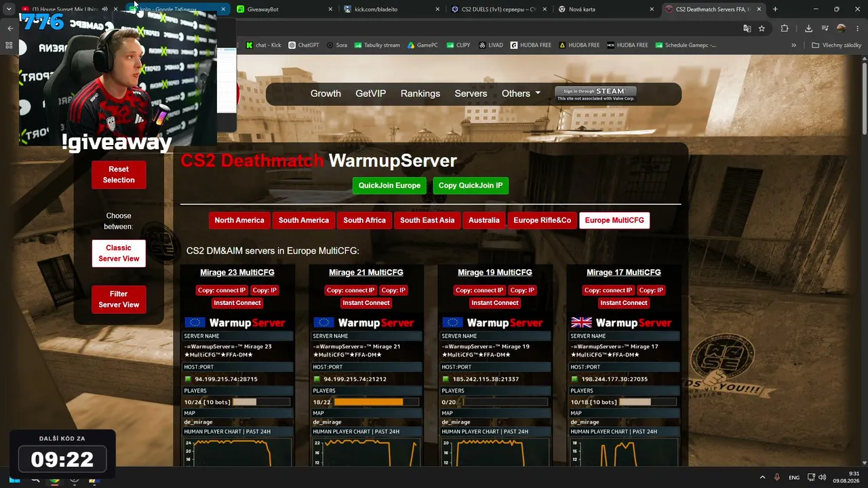The image size is (868, 488).
Task: Select the South East Asia region
Action: click(x=427, y=220)
